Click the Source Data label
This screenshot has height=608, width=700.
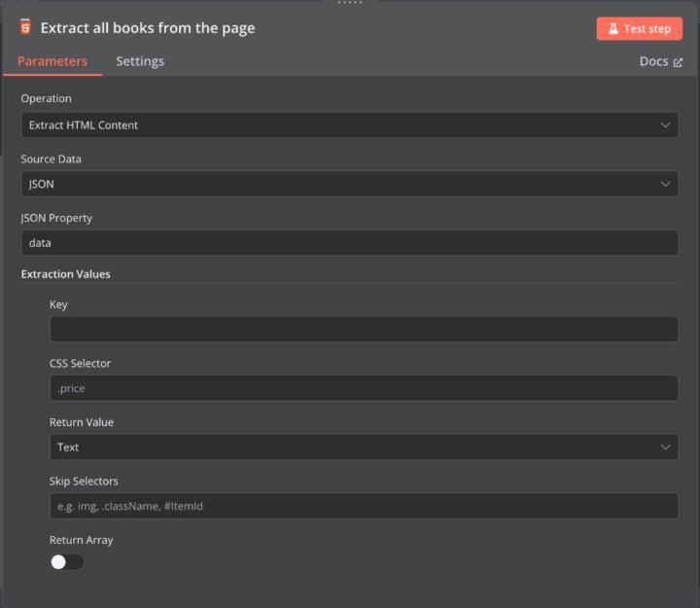point(52,159)
